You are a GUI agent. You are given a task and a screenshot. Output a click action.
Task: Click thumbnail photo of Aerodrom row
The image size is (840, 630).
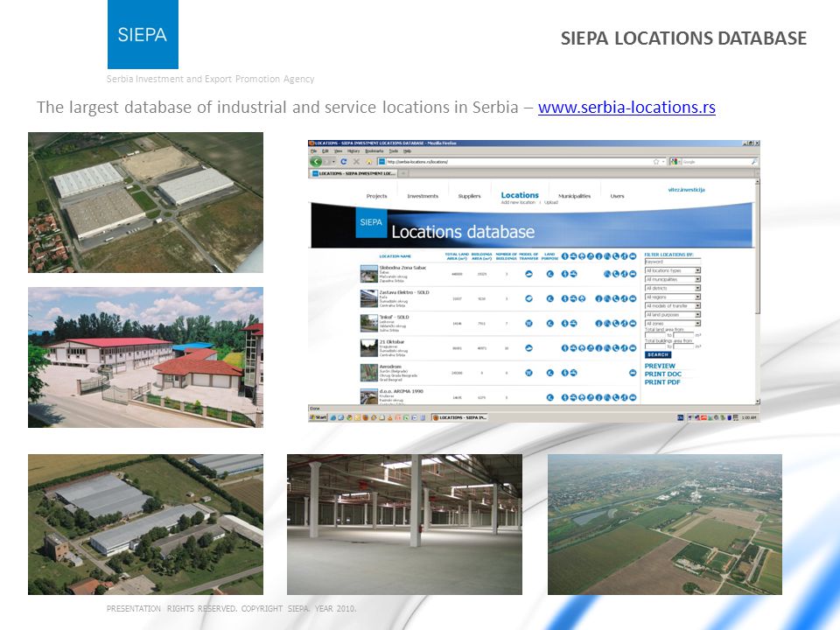pyautogui.click(x=368, y=373)
